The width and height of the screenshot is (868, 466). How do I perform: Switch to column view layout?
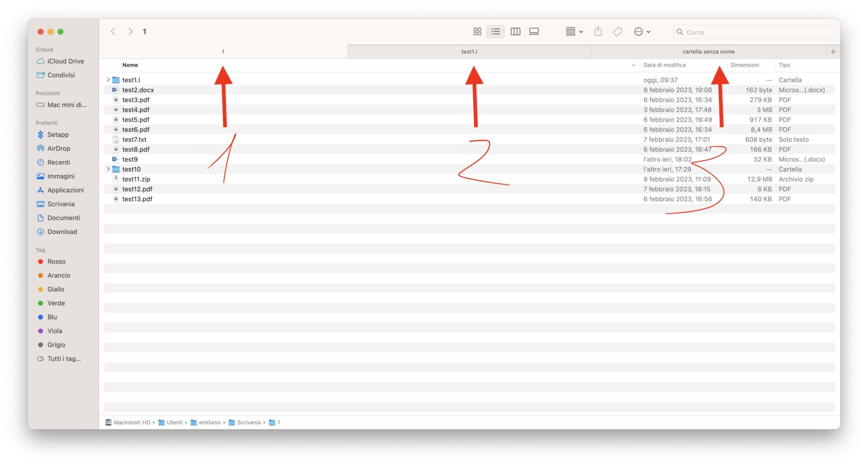pos(515,31)
